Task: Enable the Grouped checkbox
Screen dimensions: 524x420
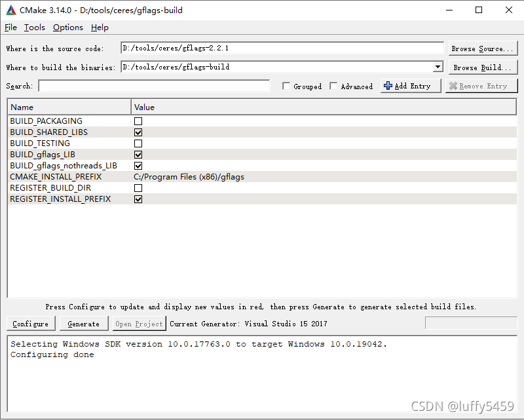Action: click(286, 86)
